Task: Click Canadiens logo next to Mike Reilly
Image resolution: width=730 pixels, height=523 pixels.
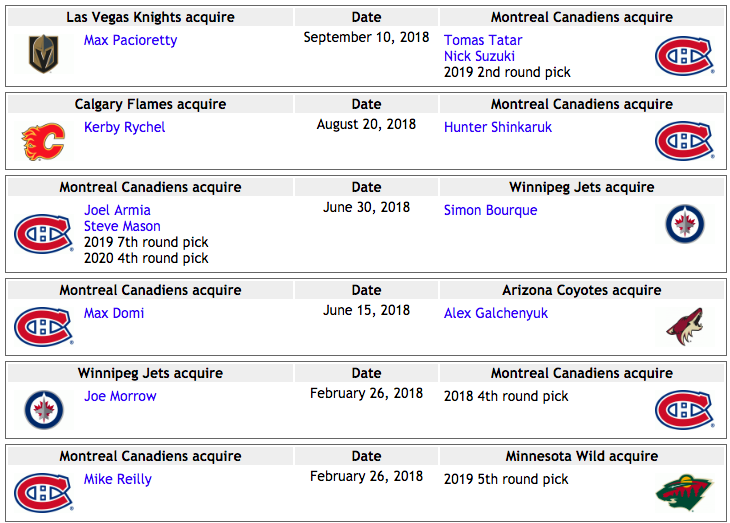Action: click(x=43, y=493)
